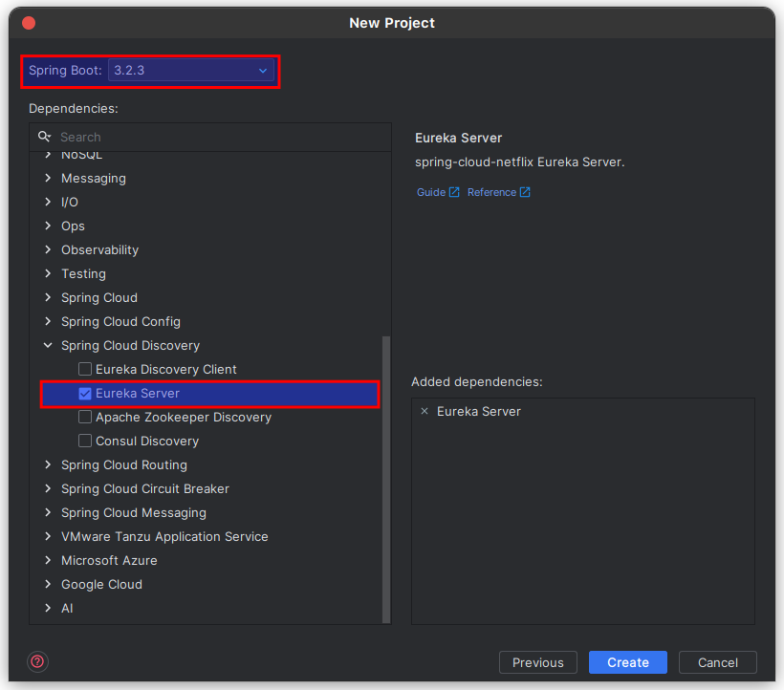784x690 pixels.
Task: Check the Eureka Discovery Client checkbox
Action: pos(84,369)
